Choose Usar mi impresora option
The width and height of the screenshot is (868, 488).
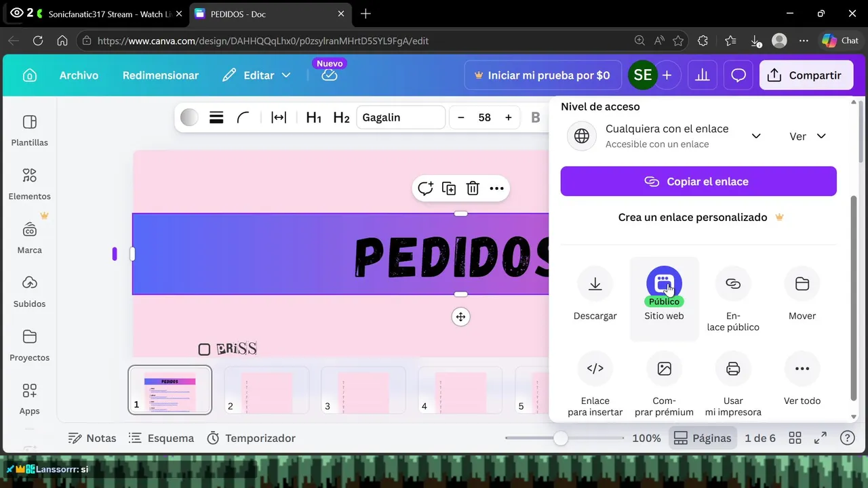click(x=733, y=384)
